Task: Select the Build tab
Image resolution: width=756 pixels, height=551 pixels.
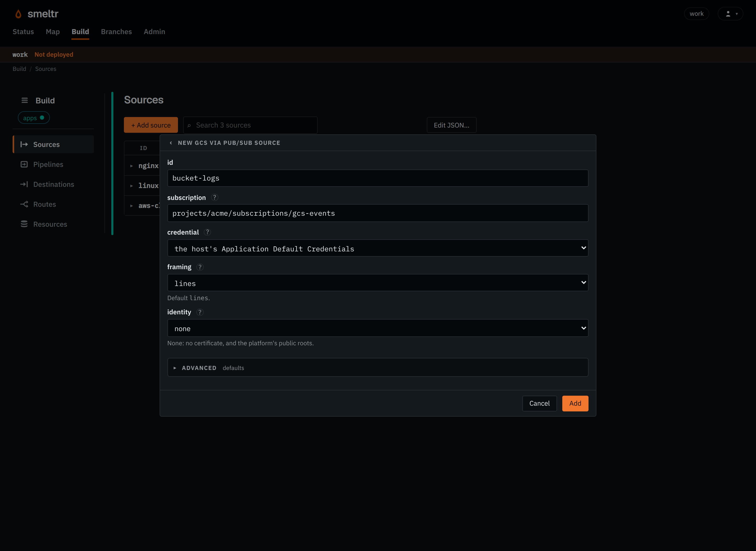Action: click(80, 32)
